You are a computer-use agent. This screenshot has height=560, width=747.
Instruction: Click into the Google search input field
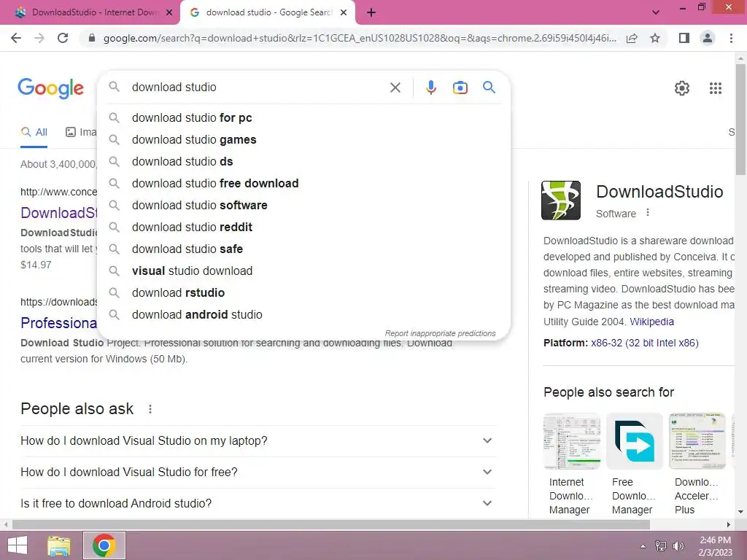point(258,87)
